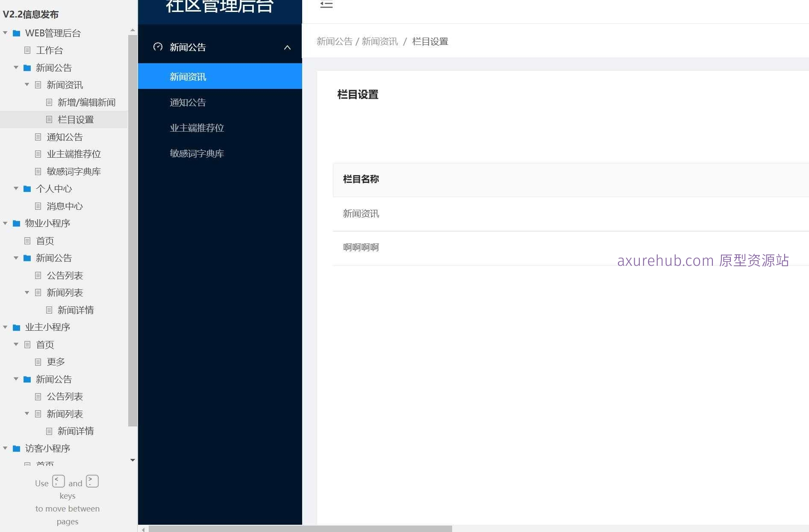Click the folder icon of 访客小程序
The image size is (809, 532).
[x=17, y=448]
